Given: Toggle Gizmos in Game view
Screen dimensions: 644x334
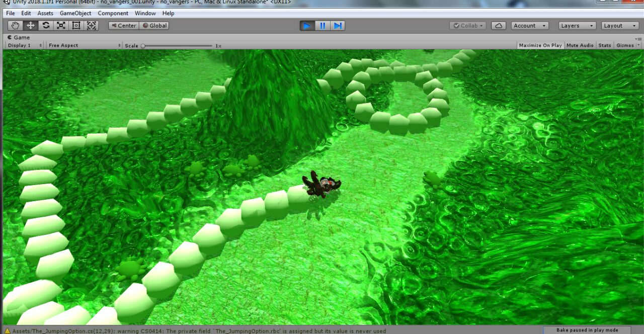Looking at the screenshot, I should (x=625, y=45).
